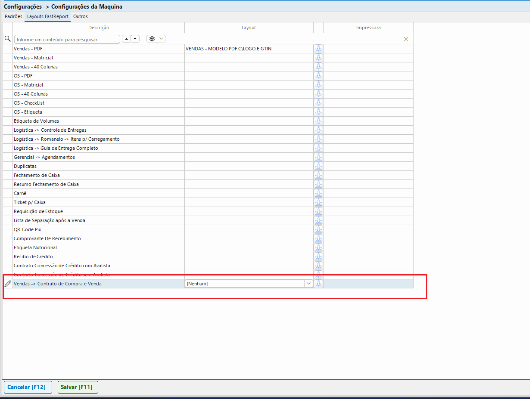Select the 'OS - CheckList' row
The width and height of the screenshot is (532, 399).
click(x=208, y=103)
